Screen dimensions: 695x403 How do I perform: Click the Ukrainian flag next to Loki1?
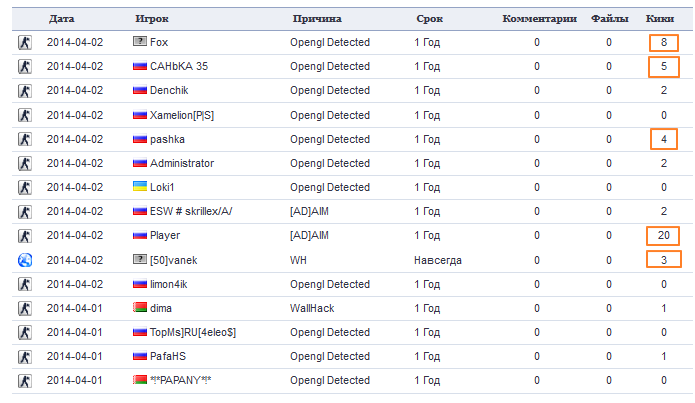pyautogui.click(x=140, y=187)
